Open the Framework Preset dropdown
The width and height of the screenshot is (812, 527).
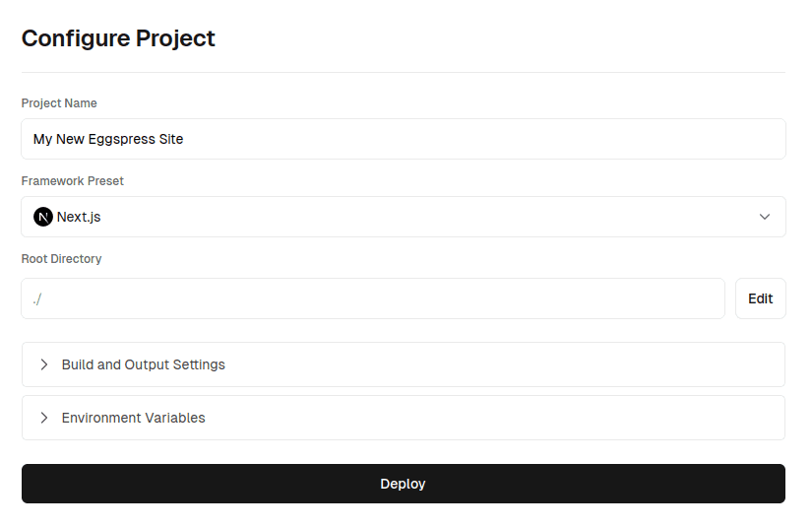(404, 217)
